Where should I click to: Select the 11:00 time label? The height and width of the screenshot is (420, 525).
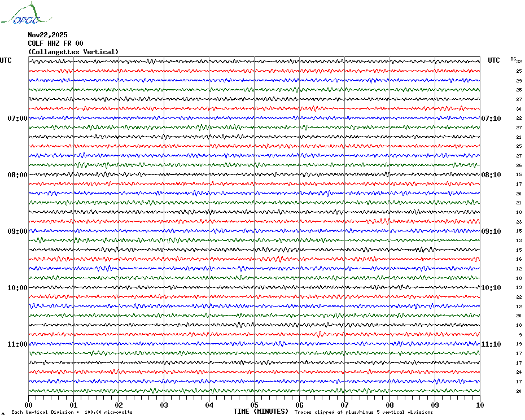tap(17, 344)
